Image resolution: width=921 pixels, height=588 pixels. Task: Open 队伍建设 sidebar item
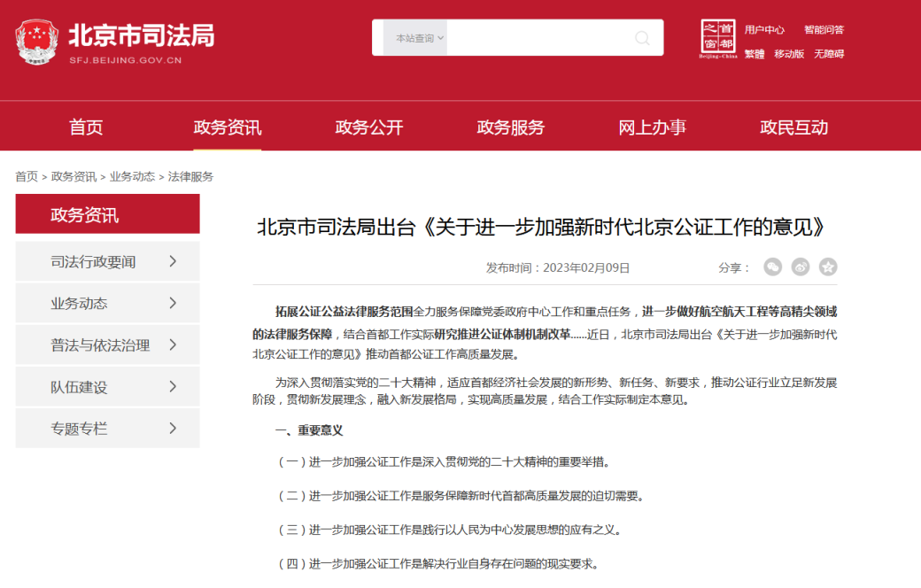[x=107, y=386]
